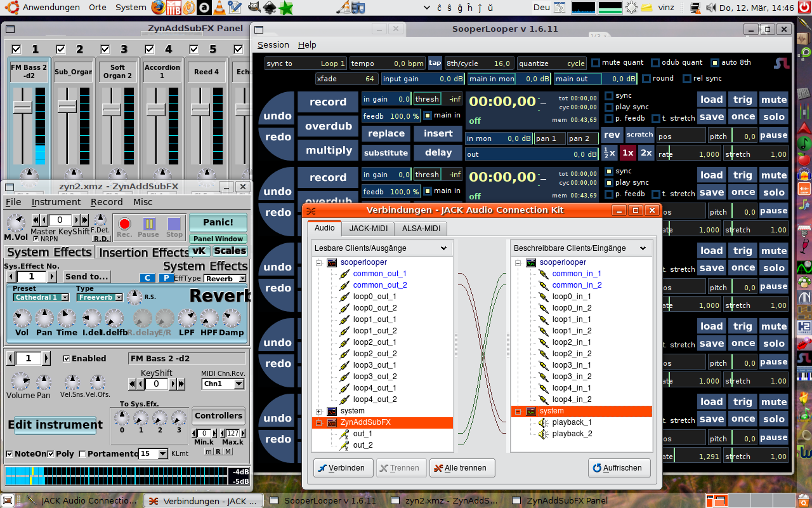
Task: Toggle the auto 8th checkbox
Action: 715,63
